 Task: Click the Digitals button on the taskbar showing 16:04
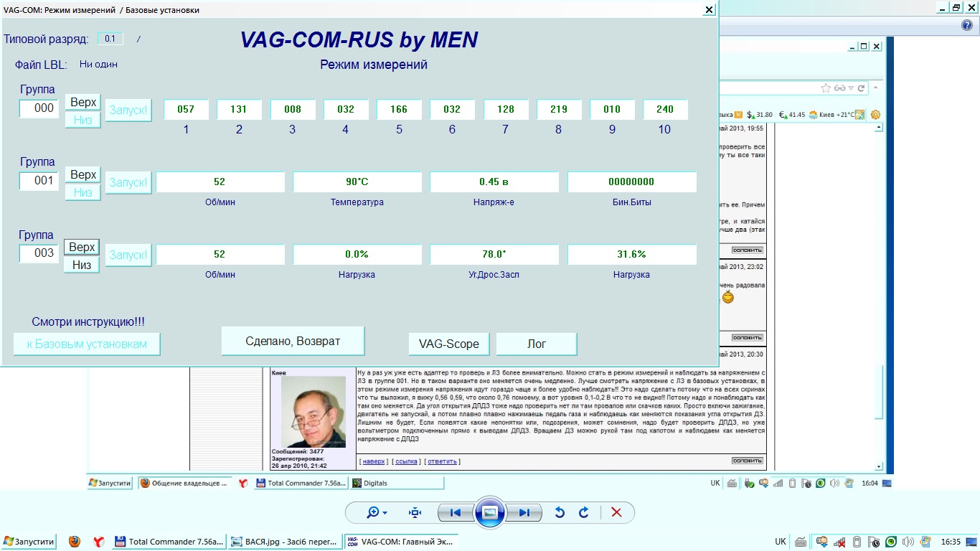tap(397, 483)
